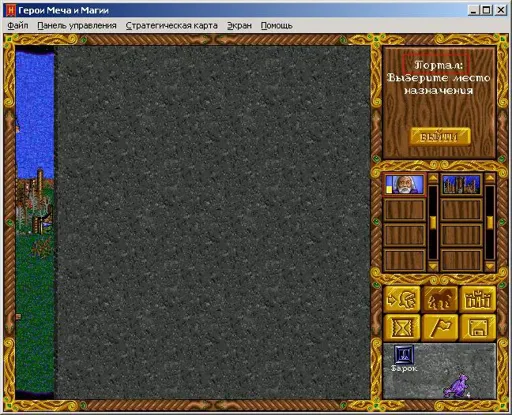Click the purple creature in status panel
Screen dimensions: 512x415
point(456,385)
